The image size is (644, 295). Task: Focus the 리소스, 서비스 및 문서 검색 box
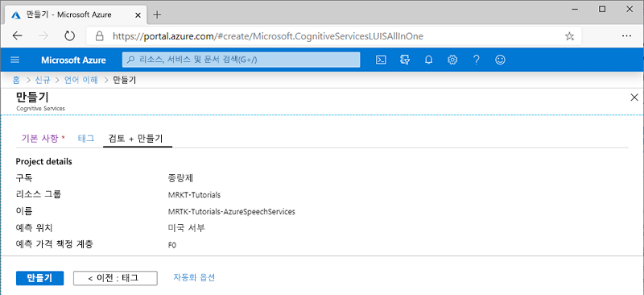tap(241, 60)
